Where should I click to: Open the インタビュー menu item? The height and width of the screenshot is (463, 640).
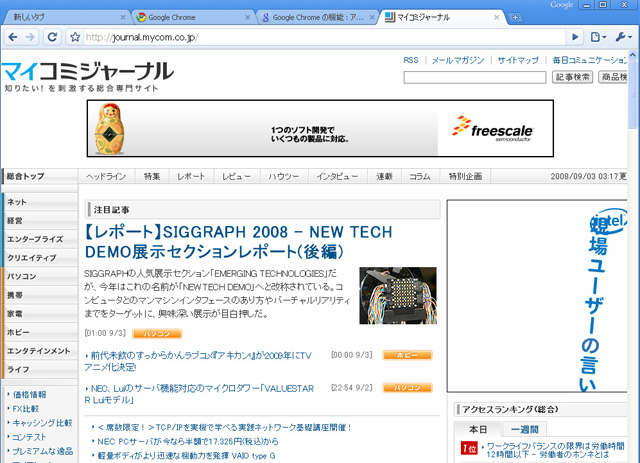click(x=337, y=176)
